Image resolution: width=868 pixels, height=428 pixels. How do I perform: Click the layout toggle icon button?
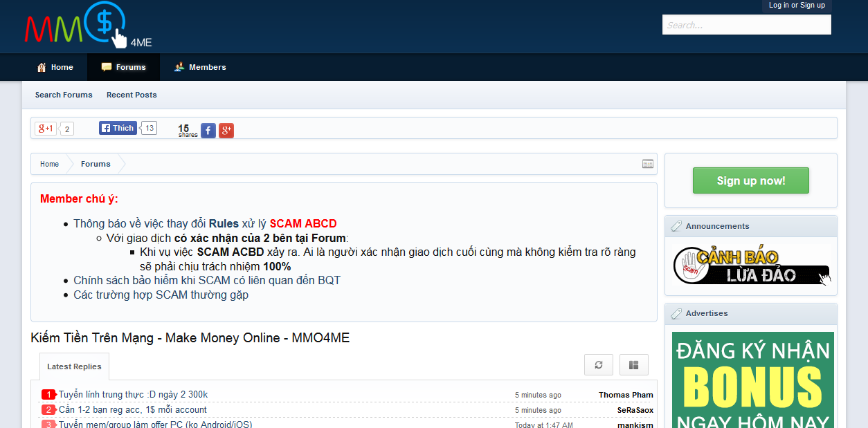(633, 365)
